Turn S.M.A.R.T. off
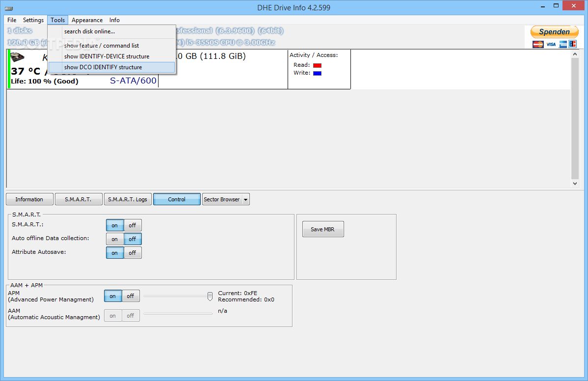Screen dimensions: 588x381 133,225
